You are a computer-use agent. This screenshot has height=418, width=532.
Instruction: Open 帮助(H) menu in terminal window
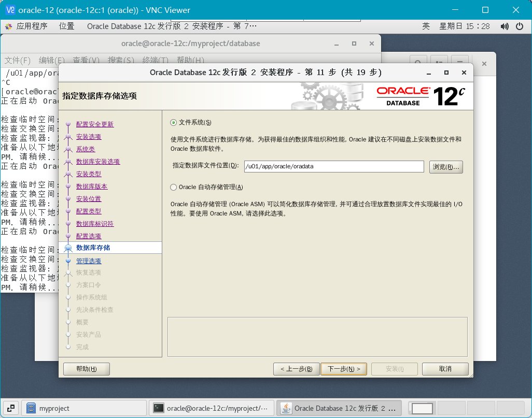click(x=190, y=61)
